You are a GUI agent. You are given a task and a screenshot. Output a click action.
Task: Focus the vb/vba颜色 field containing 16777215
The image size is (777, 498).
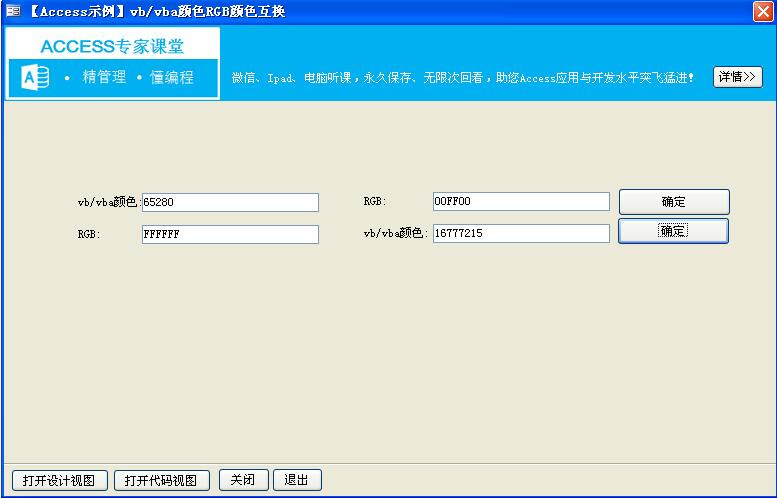tap(521, 233)
